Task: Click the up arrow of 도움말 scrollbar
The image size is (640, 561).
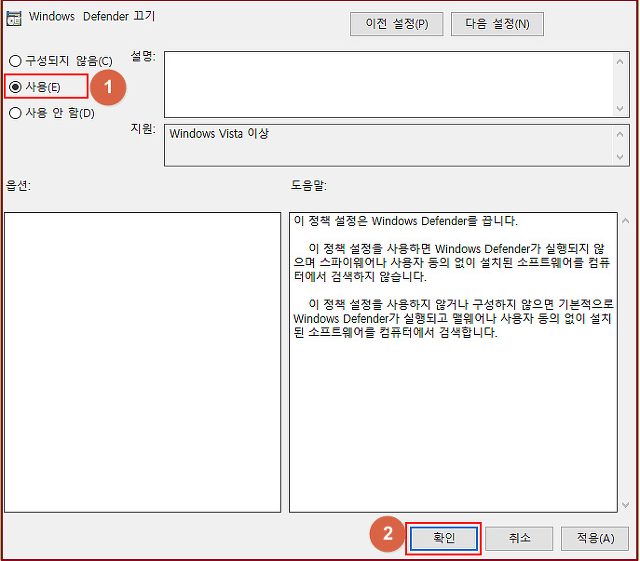Action: pyautogui.click(x=625, y=221)
